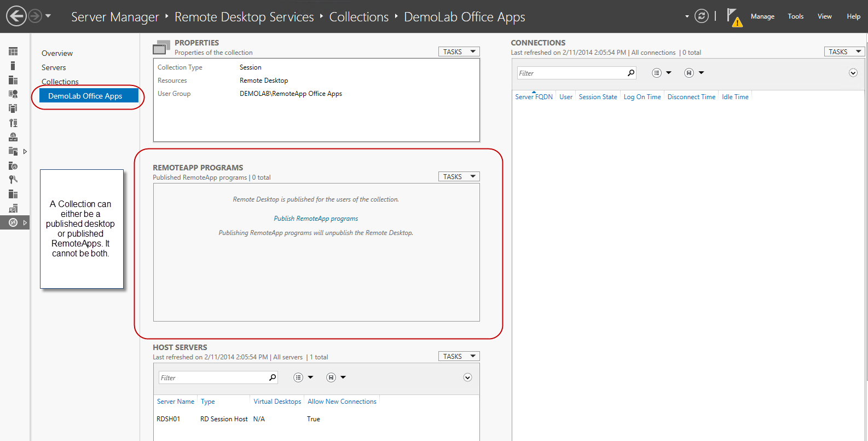
Task: Click the search magnifier in the Connections filter
Action: [631, 73]
